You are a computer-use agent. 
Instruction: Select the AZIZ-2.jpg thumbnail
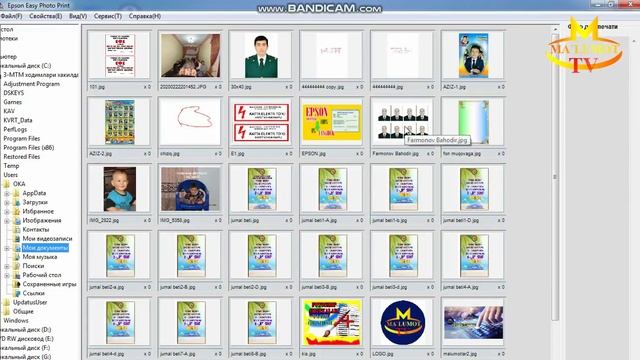click(120, 122)
